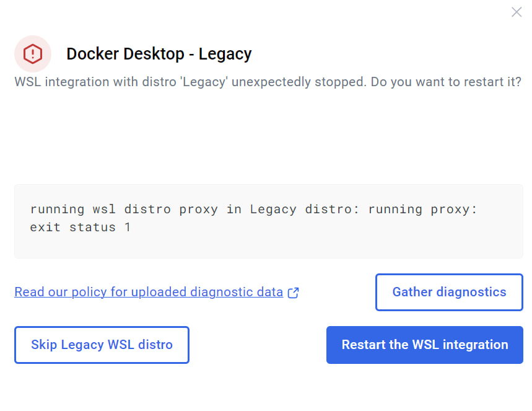Viewport: 532px width, 411px height.
Task: Click the empty area above the error box
Action: click(268, 136)
